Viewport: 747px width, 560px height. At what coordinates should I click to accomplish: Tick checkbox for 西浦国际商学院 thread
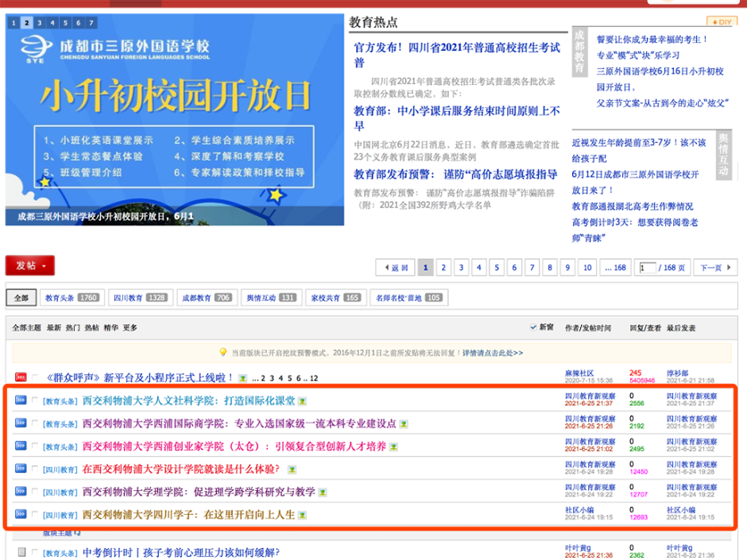(34, 423)
